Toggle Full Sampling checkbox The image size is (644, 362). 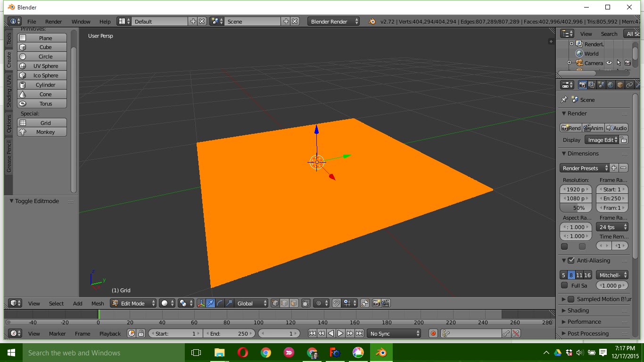click(x=564, y=285)
